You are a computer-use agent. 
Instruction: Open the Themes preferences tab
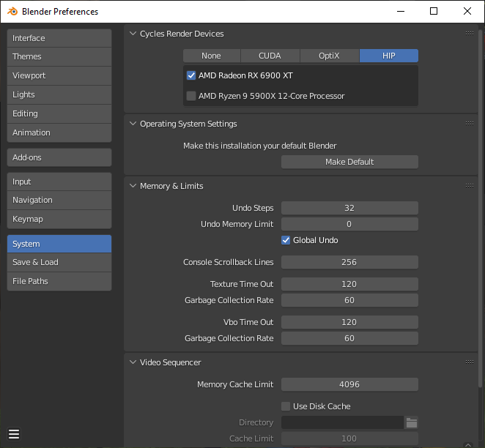click(x=59, y=56)
